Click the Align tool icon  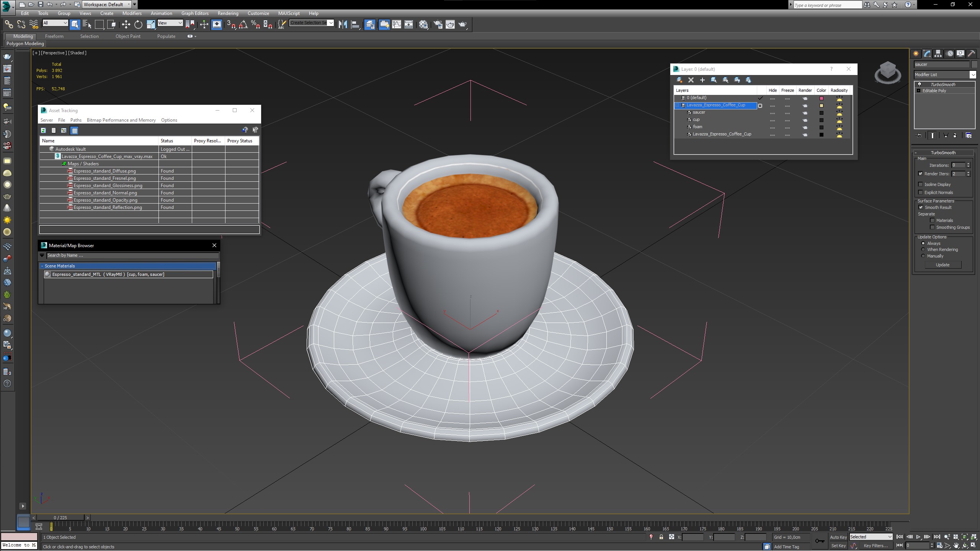[x=355, y=24]
